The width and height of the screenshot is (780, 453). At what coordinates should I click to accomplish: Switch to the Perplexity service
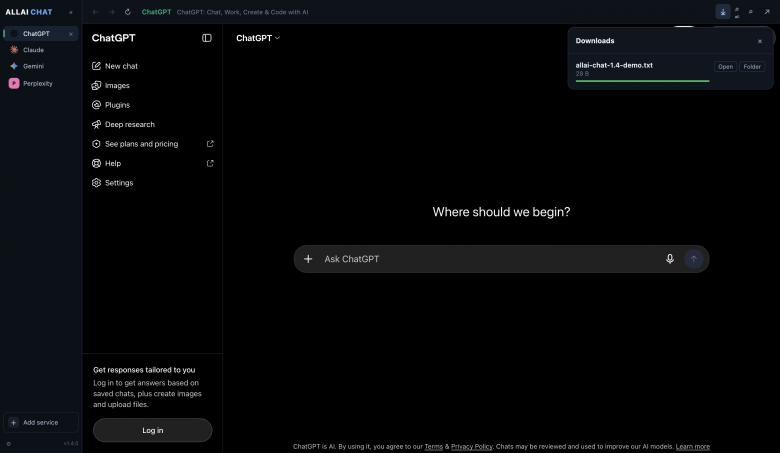(41, 84)
